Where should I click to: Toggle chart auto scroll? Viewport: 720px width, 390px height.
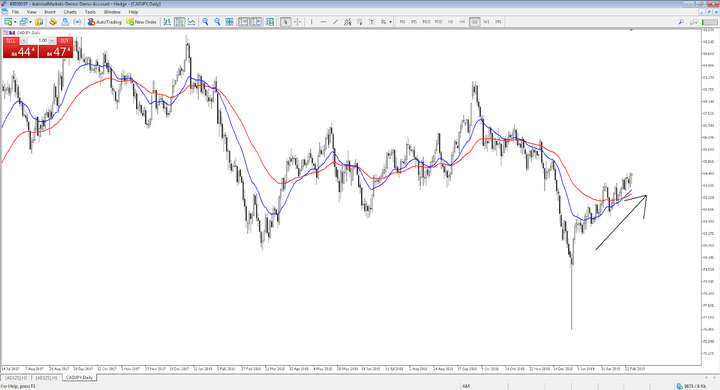(x=244, y=22)
